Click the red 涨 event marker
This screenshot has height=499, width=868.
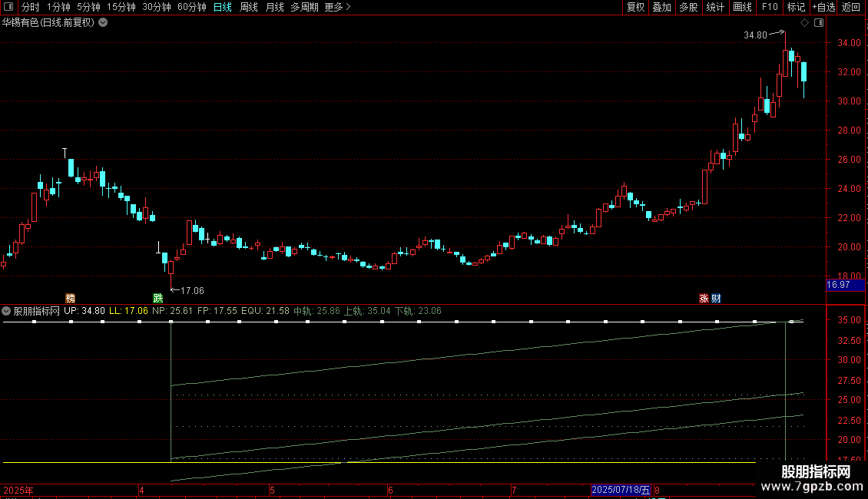704,298
